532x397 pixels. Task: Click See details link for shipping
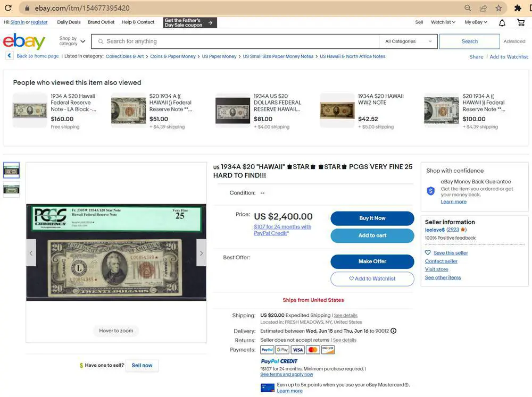[345, 315]
